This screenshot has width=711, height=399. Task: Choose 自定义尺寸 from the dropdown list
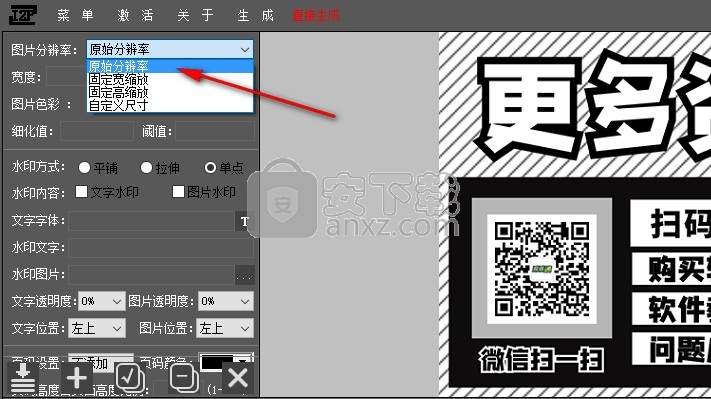[170, 105]
